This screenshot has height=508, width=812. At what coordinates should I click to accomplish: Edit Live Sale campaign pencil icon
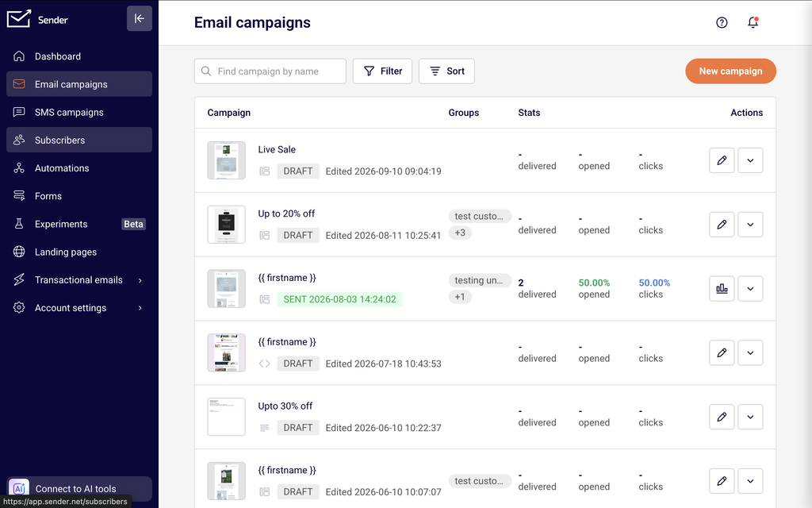click(722, 160)
